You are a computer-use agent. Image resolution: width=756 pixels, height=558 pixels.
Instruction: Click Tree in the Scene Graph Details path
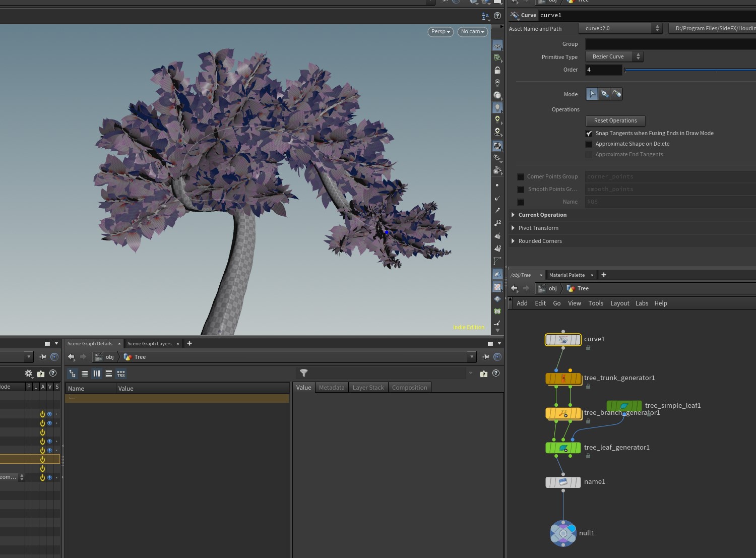(x=140, y=357)
